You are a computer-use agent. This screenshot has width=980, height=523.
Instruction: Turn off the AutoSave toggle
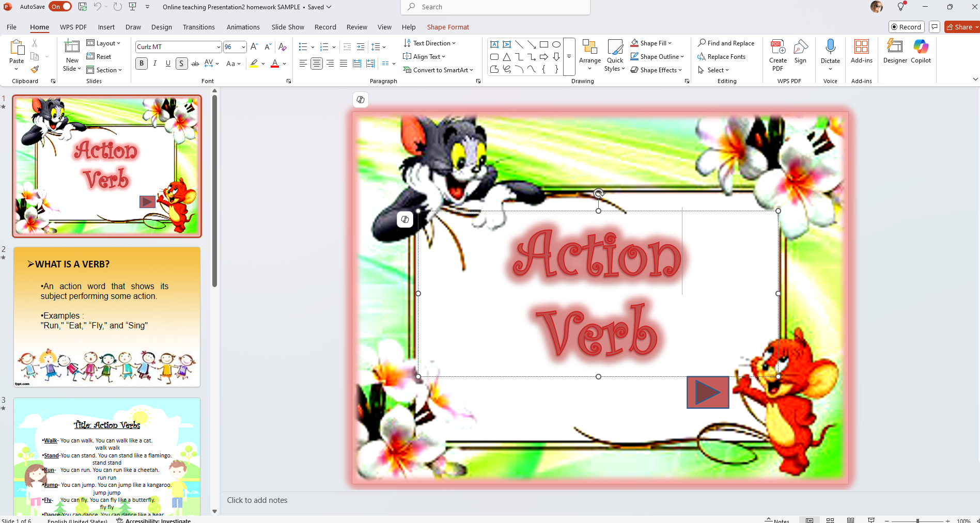point(60,7)
